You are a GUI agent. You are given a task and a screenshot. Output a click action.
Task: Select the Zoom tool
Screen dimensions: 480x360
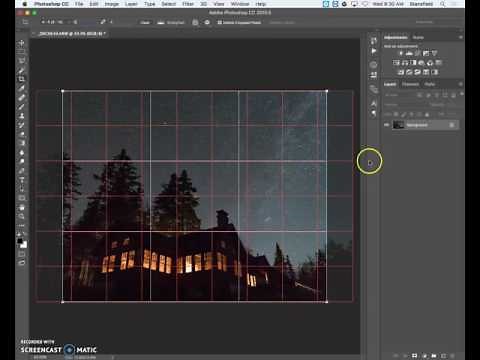[22, 216]
